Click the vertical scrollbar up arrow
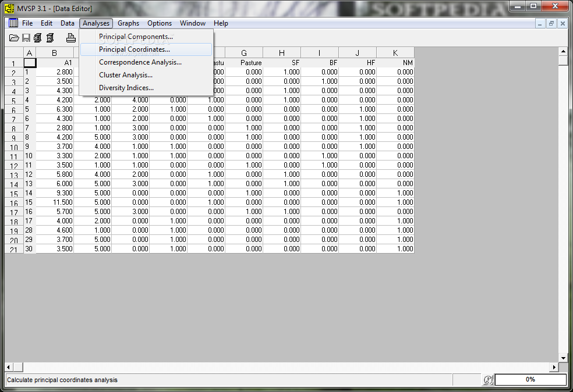Screen dimensions: 573x392 (563, 51)
